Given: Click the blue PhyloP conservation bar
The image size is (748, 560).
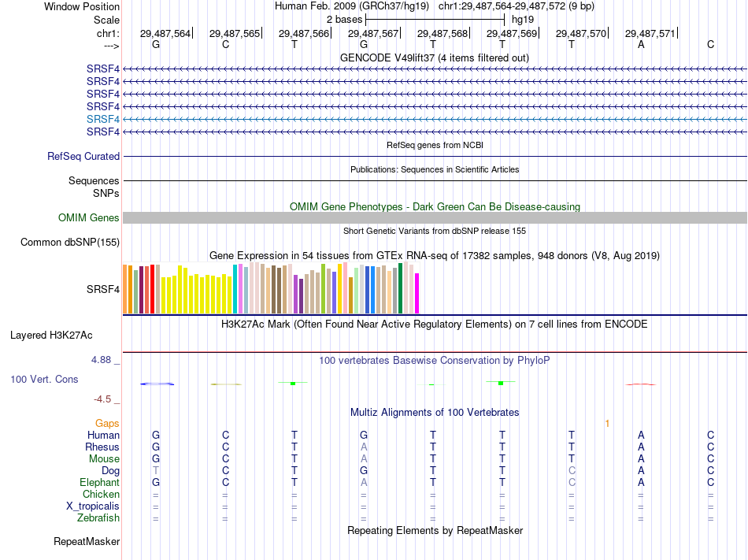Looking at the screenshot, I should (157, 384).
